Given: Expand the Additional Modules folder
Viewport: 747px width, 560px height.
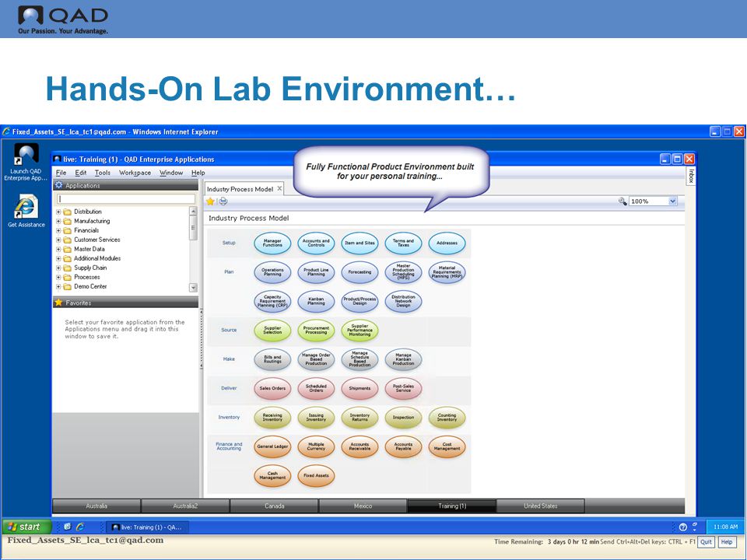Looking at the screenshot, I should [58, 258].
